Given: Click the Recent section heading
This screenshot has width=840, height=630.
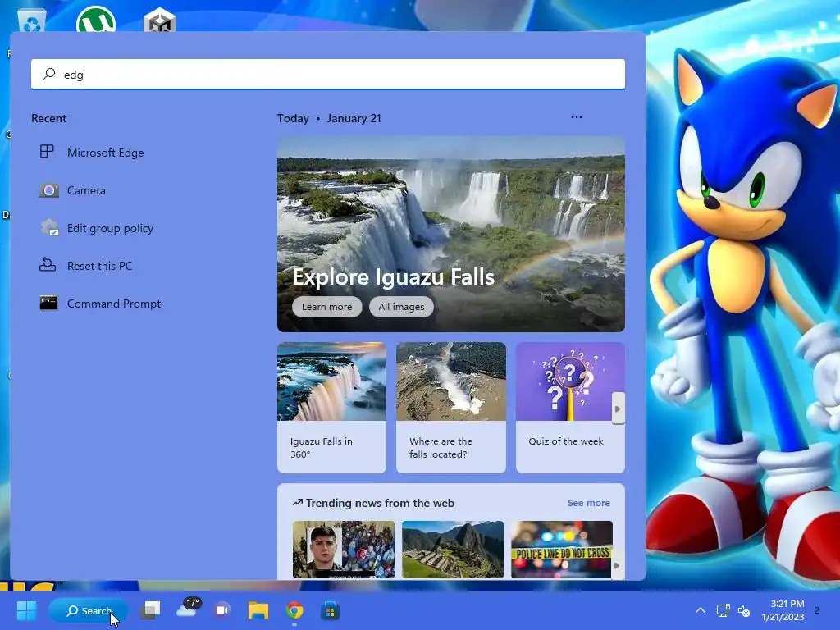Looking at the screenshot, I should click(x=48, y=118).
